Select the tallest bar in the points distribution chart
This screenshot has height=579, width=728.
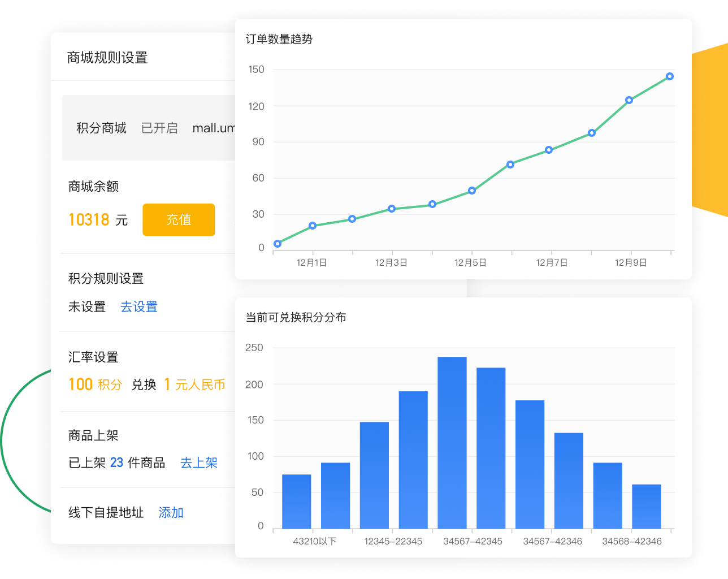(x=452, y=442)
